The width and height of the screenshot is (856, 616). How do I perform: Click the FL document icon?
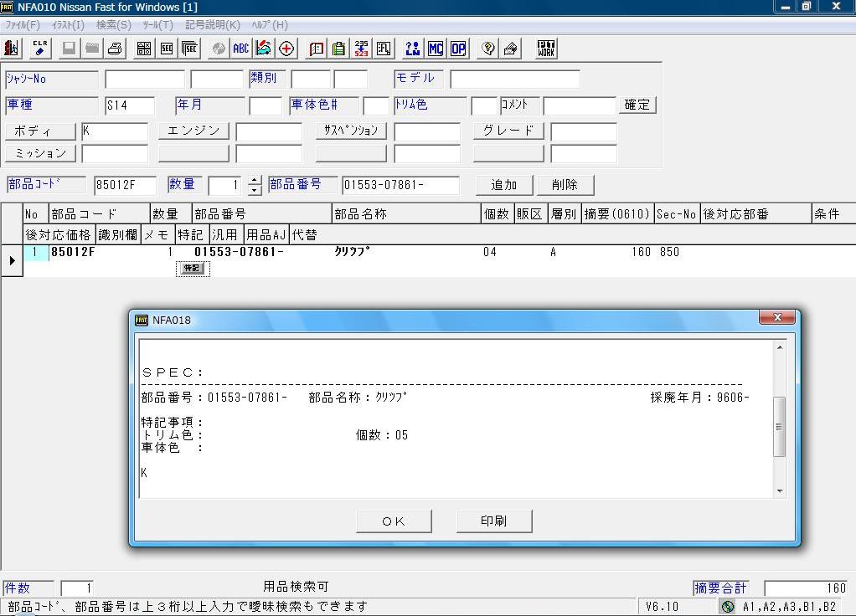pyautogui.click(x=384, y=49)
